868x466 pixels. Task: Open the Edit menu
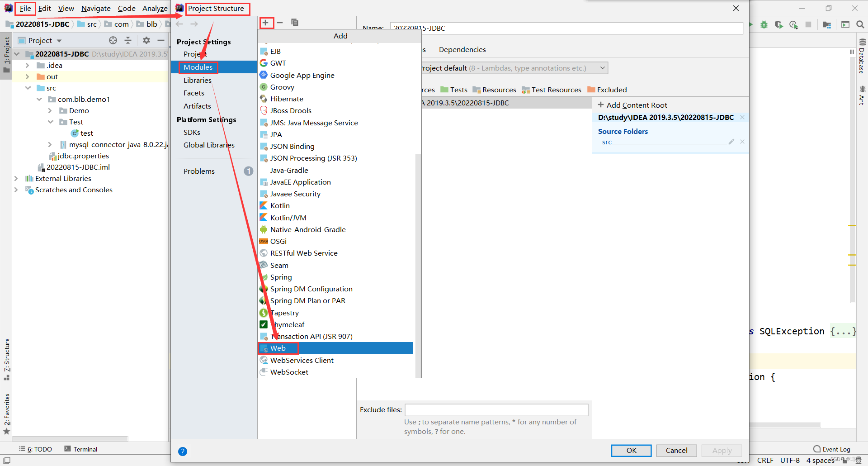point(44,8)
